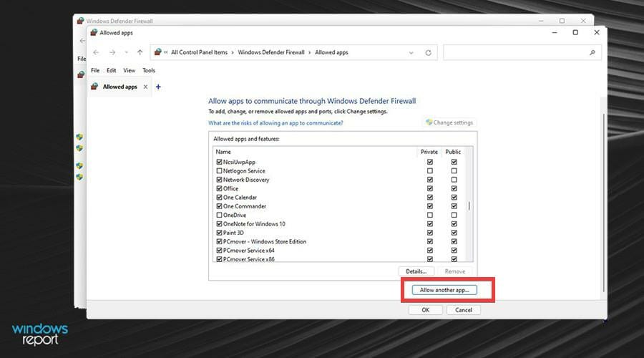Minimize the Allowed apps window

[555, 32]
